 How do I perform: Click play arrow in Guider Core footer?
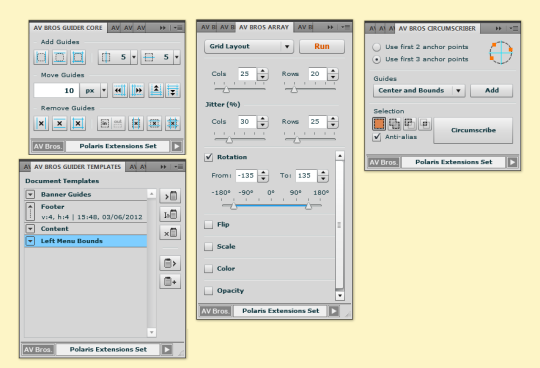(177, 146)
